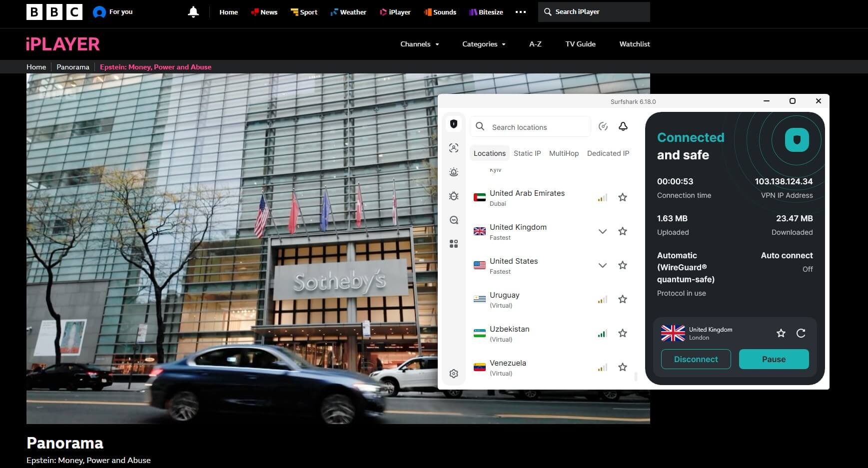Click the Surfshark speed test icon

click(x=603, y=127)
